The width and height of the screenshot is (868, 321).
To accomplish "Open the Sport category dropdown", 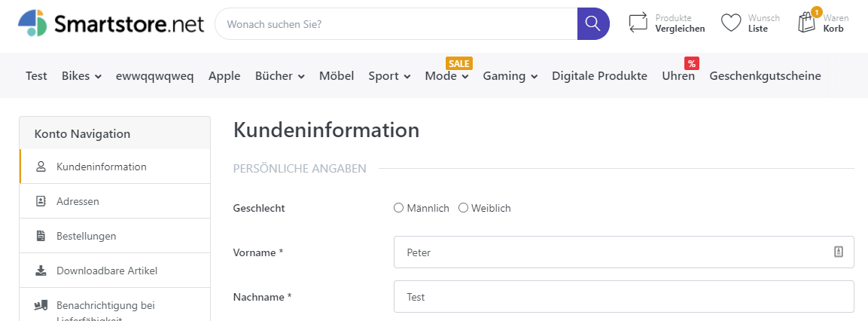I will 389,76.
